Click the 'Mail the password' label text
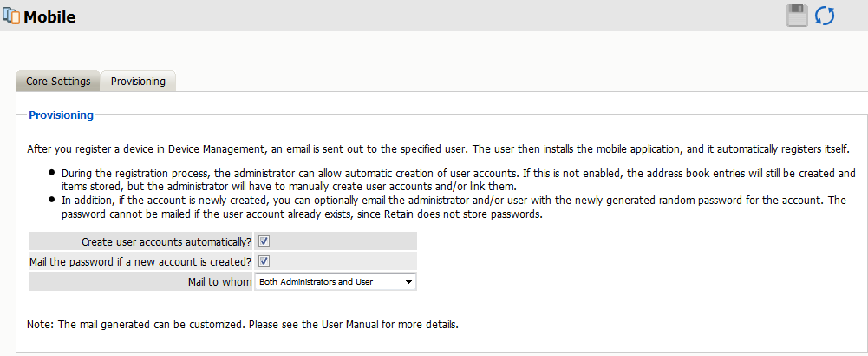The height and width of the screenshot is (356, 868). pyautogui.click(x=140, y=261)
